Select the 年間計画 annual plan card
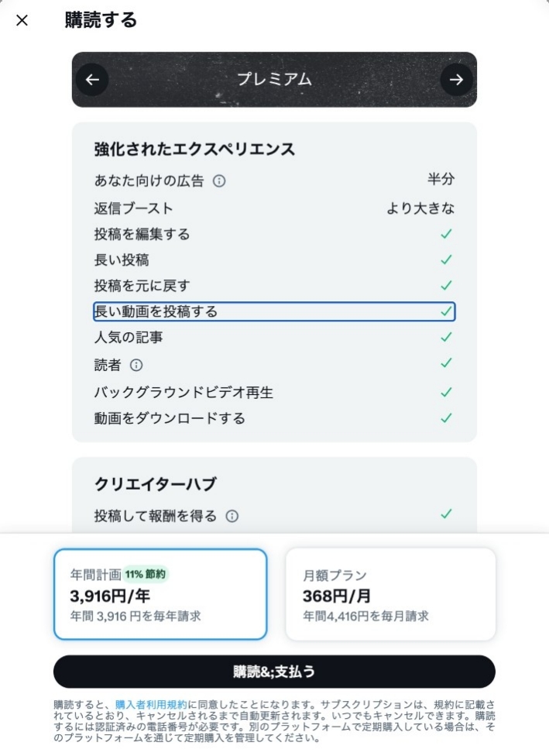The width and height of the screenshot is (549, 756). [160, 593]
